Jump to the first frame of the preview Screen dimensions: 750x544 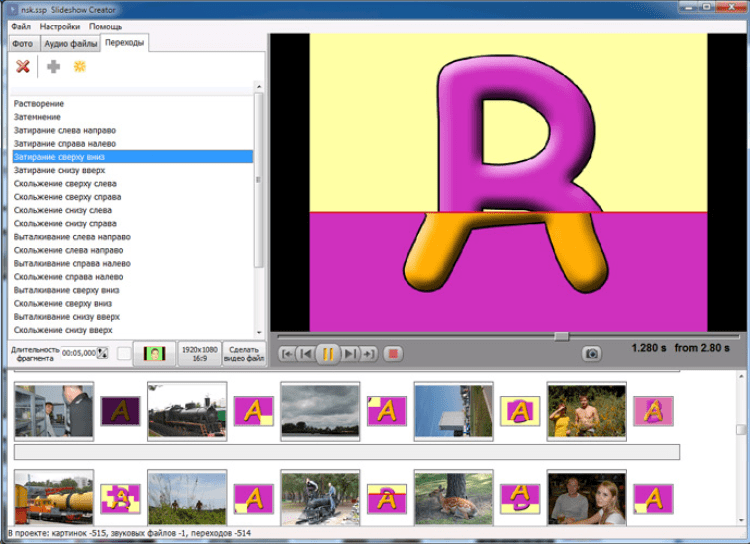pyautogui.click(x=286, y=353)
